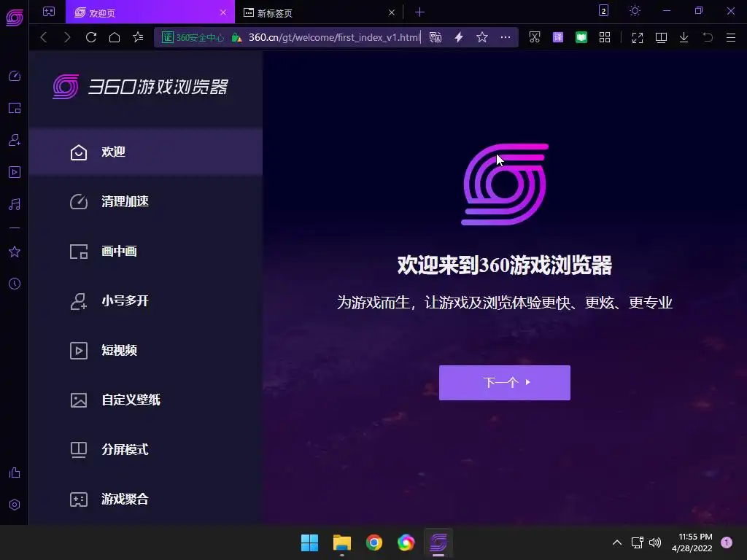
Task: Go to the home page
Action: coord(115,37)
